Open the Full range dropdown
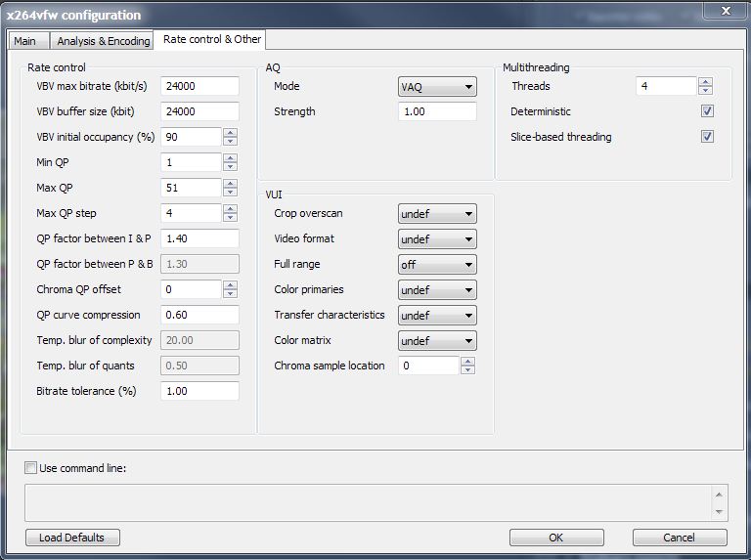Image resolution: width=751 pixels, height=560 pixels. click(437, 264)
